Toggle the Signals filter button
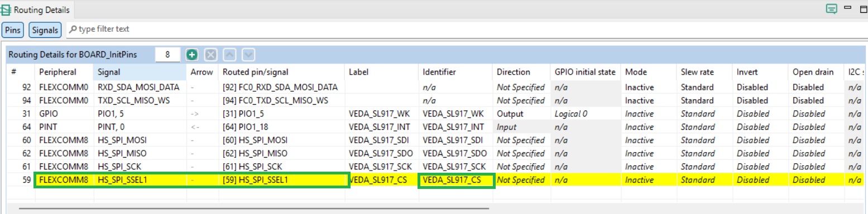 click(45, 30)
